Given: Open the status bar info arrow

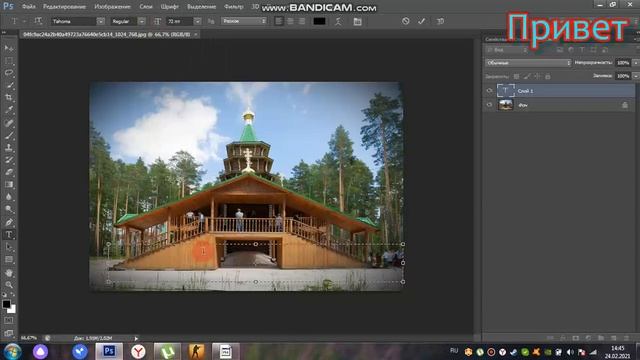Looking at the screenshot, I should pyautogui.click(x=136, y=338).
